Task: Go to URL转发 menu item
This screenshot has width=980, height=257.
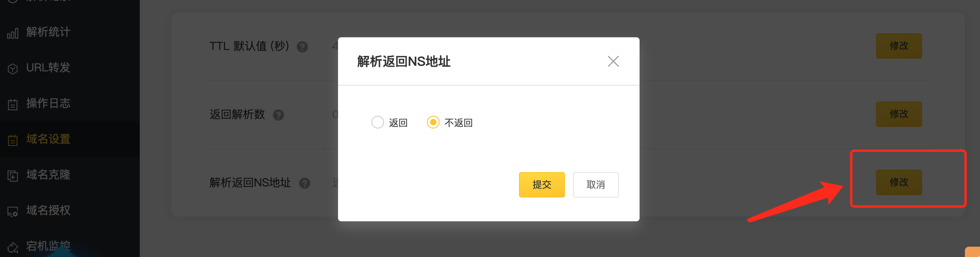Action: click(x=48, y=68)
